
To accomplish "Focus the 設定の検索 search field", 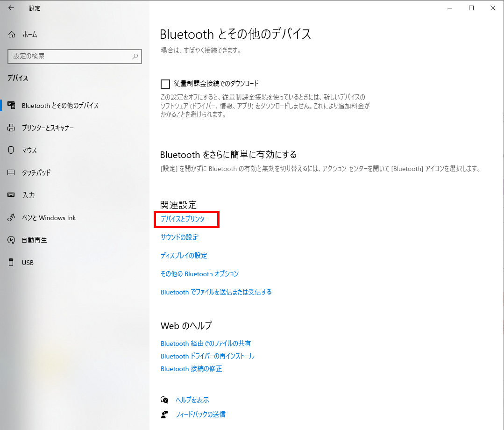I will pyautogui.click(x=75, y=56).
